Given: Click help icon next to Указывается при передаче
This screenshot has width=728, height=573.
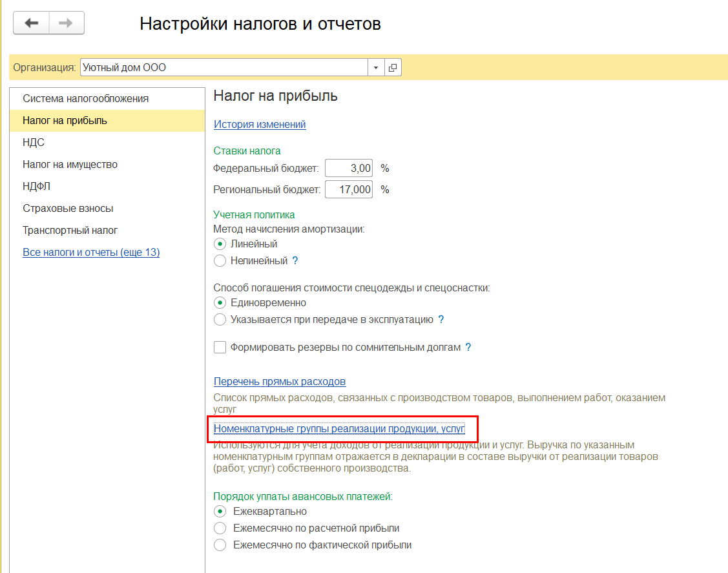Looking at the screenshot, I should click(441, 320).
